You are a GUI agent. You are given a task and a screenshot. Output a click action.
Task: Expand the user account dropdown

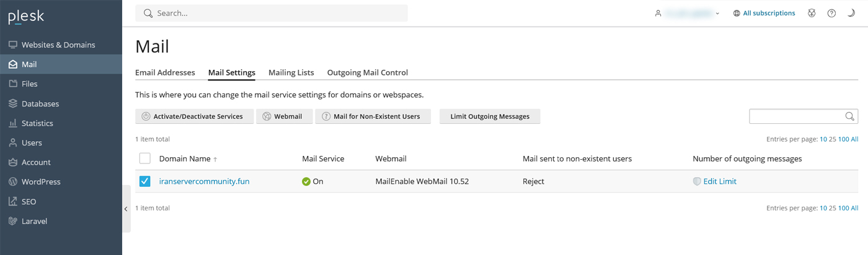click(688, 13)
